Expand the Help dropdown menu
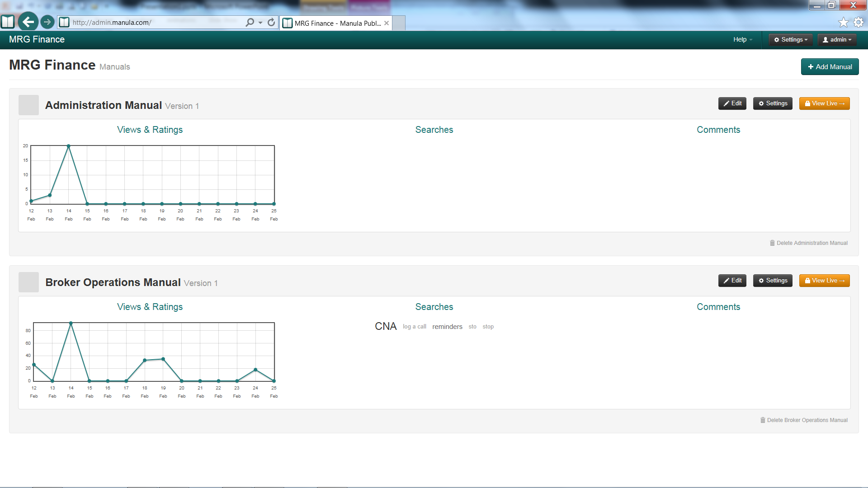 (742, 40)
